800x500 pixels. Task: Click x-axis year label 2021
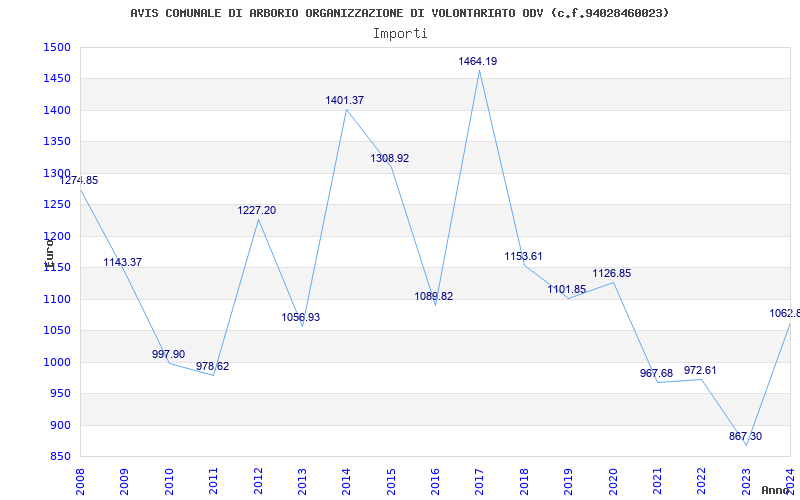[x=657, y=482]
